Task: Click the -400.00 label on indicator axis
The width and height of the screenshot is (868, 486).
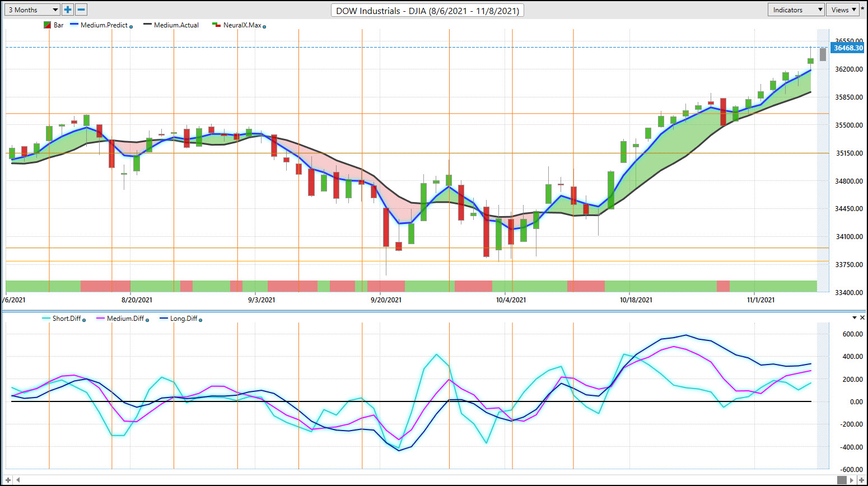Action: 851,447
